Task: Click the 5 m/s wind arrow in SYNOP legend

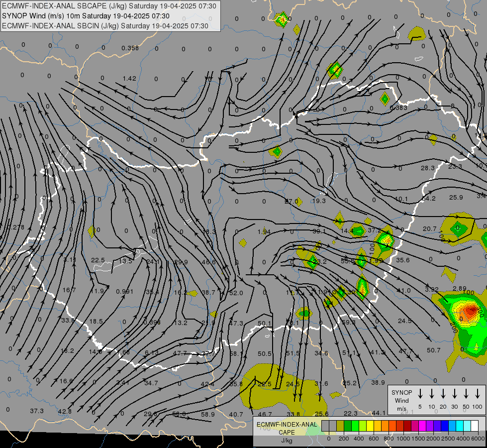Action: point(420,394)
